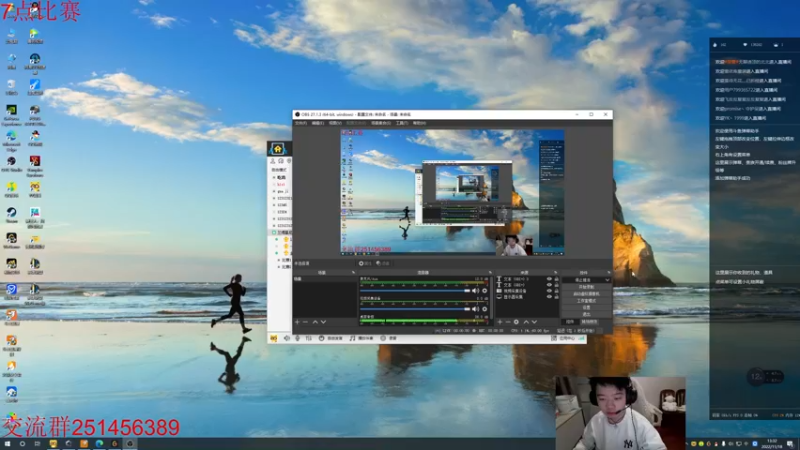Click the 滤镜 button above the mixer
Viewport: 800px width, 450px height.
383,263
